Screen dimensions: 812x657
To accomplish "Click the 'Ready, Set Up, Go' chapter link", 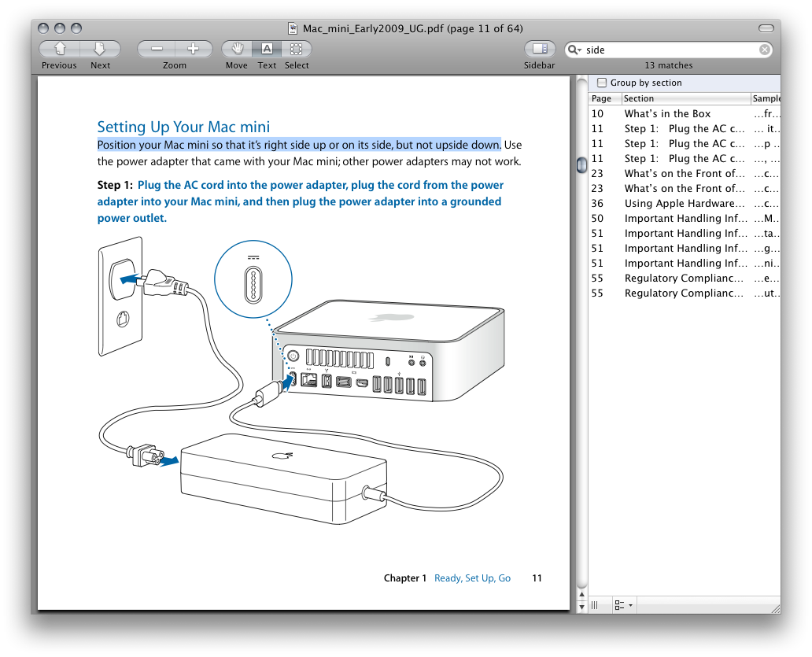I will (x=472, y=578).
